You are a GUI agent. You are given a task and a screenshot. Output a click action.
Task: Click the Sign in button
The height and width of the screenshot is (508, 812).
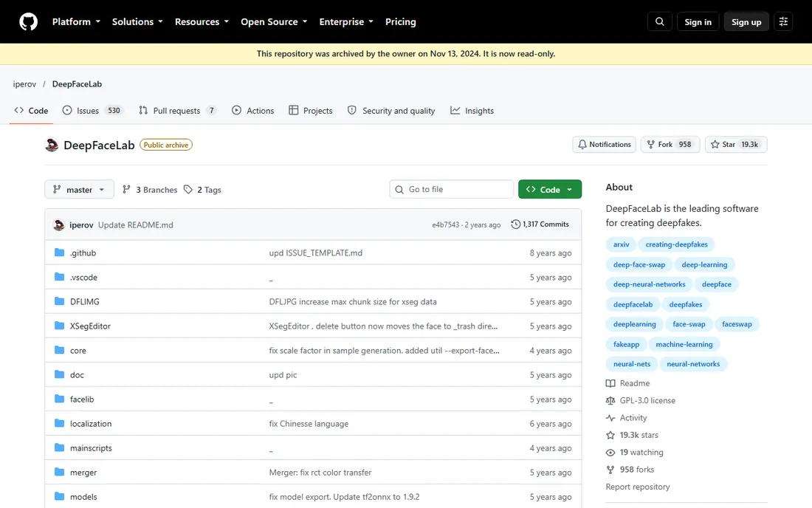click(698, 21)
